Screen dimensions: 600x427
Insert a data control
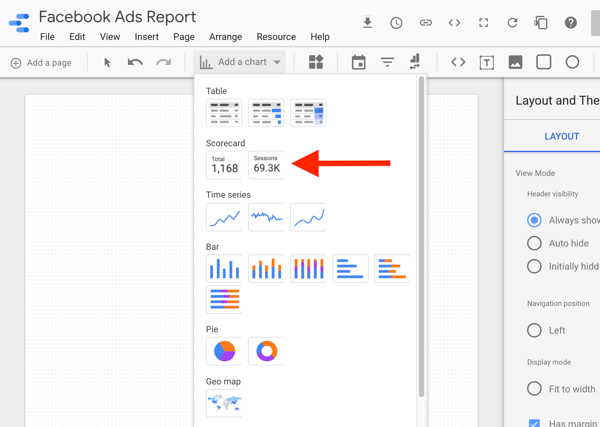[x=415, y=62]
